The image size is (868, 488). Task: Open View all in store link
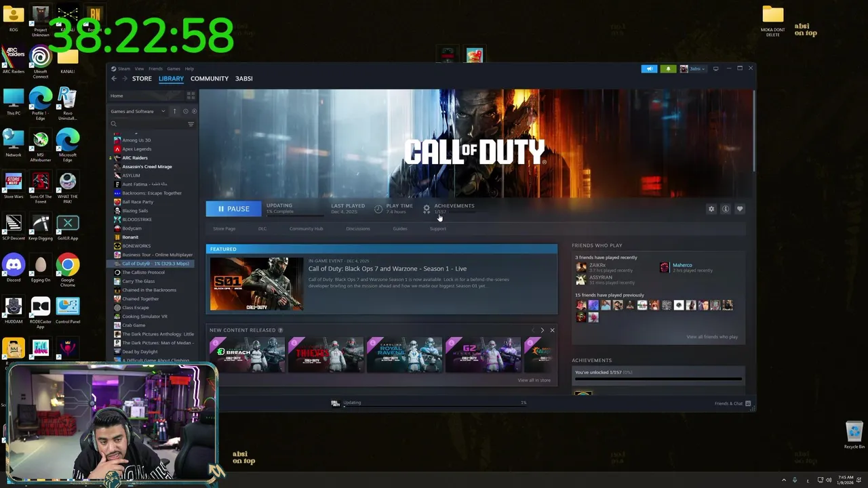pos(534,380)
